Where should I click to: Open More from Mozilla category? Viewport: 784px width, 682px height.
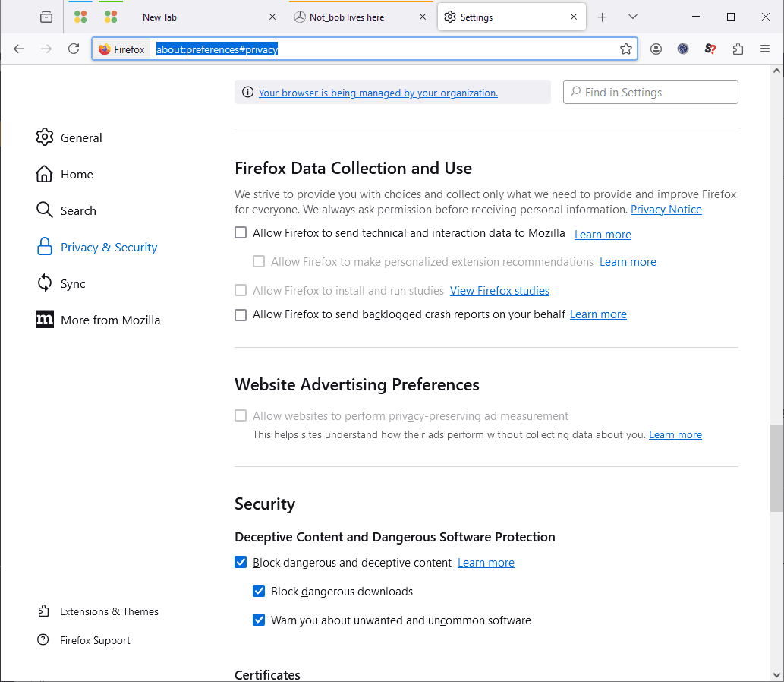98,320
